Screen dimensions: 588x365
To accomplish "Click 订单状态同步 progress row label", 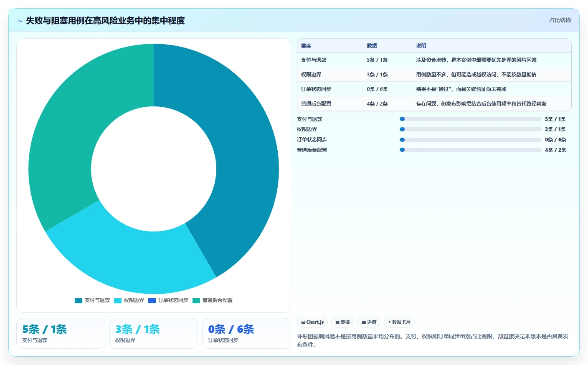I will click(x=312, y=140).
